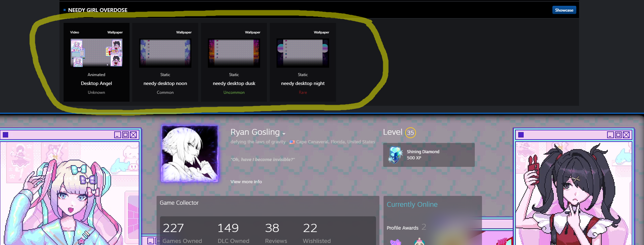Image resolution: width=644 pixels, height=245 pixels.
Task: Click the Level 35 badge circle
Action: (410, 133)
